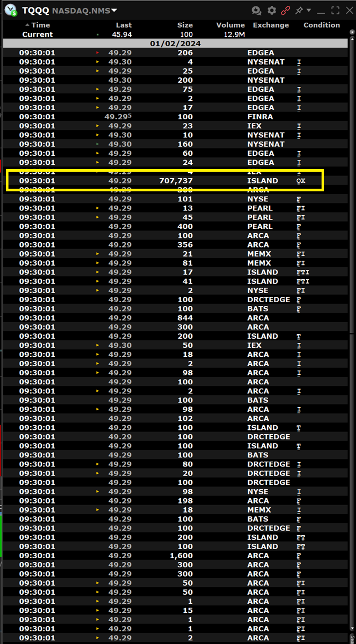Select the DRCTEDGE trade with size 20
356x644 pixels.
(175, 473)
